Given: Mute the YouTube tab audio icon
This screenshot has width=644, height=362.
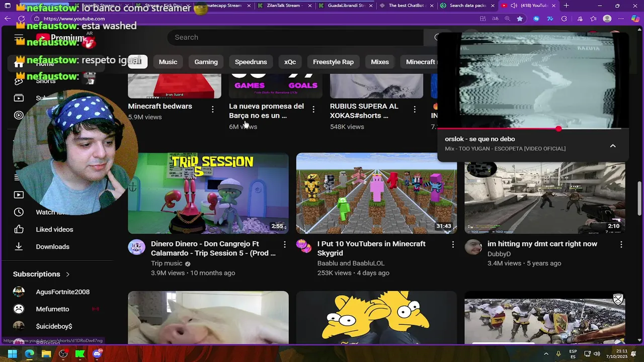Looking at the screenshot, I should point(513,6).
